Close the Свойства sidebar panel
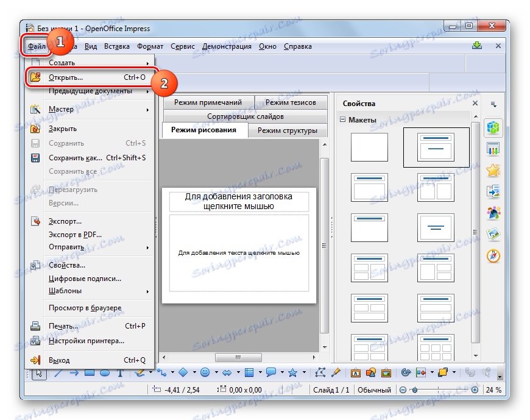The height and width of the screenshot is (420, 530). pos(475,103)
